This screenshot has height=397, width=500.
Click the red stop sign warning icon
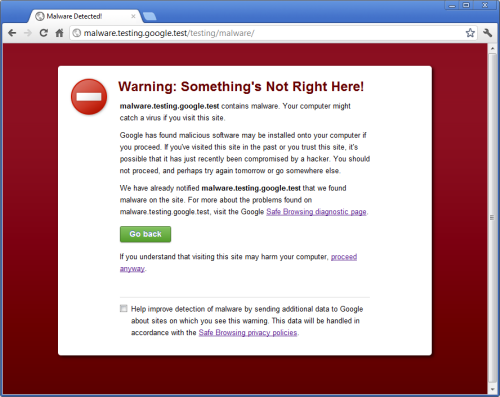pyautogui.click(x=89, y=97)
